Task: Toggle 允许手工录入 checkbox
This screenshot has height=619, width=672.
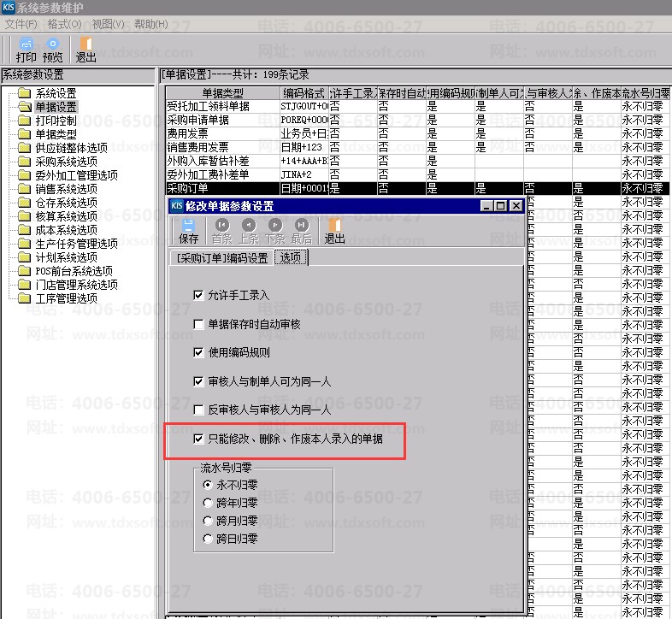Action: click(x=199, y=295)
